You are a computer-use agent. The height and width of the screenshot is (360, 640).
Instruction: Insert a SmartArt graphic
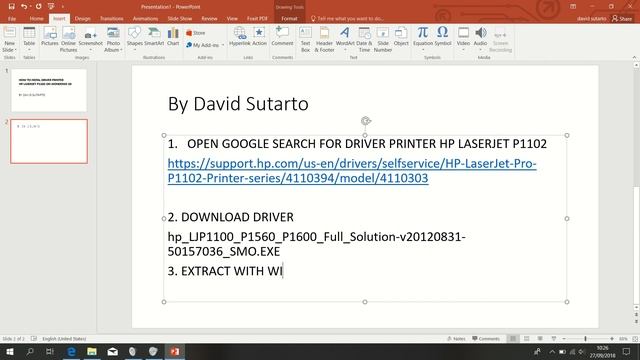tap(154, 37)
